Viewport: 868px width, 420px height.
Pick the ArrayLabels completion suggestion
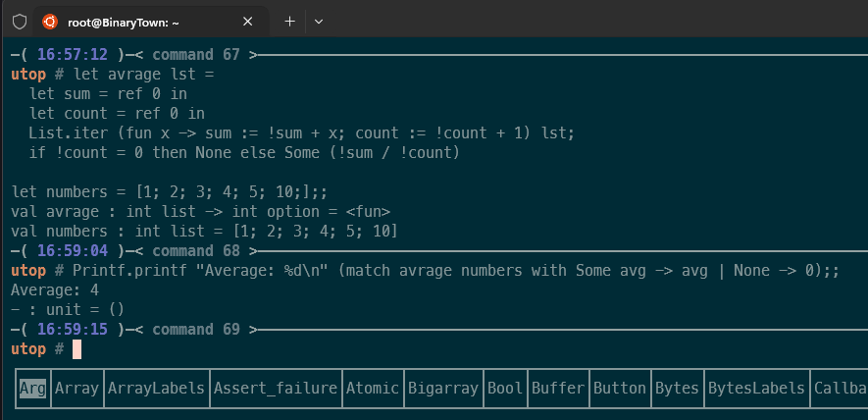click(156, 389)
